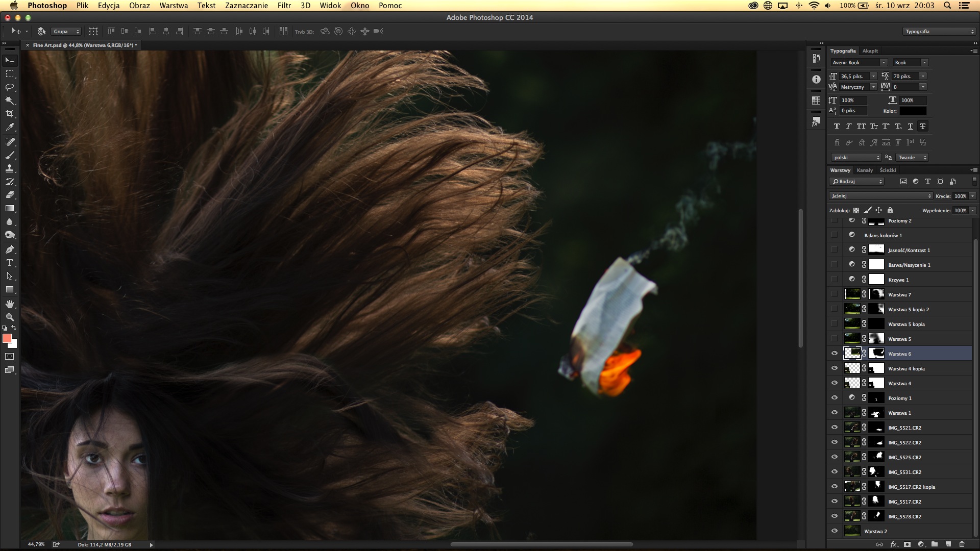Expand the font style dropdown showing Book

coord(925,63)
